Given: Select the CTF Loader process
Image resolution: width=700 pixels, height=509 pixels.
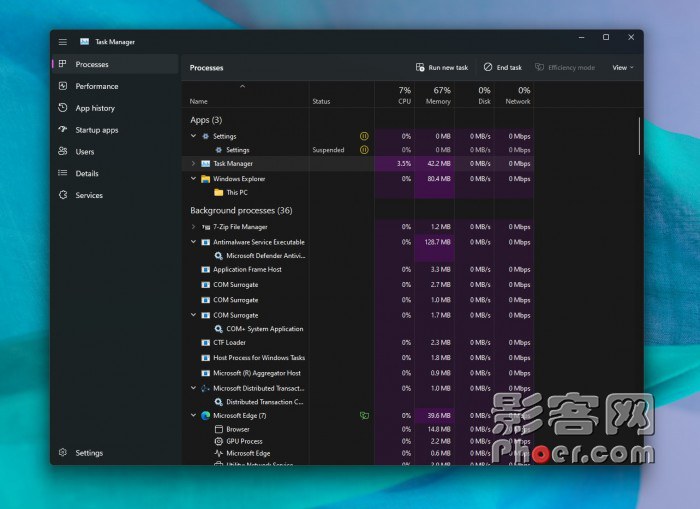Looking at the screenshot, I should [x=358, y=342].
